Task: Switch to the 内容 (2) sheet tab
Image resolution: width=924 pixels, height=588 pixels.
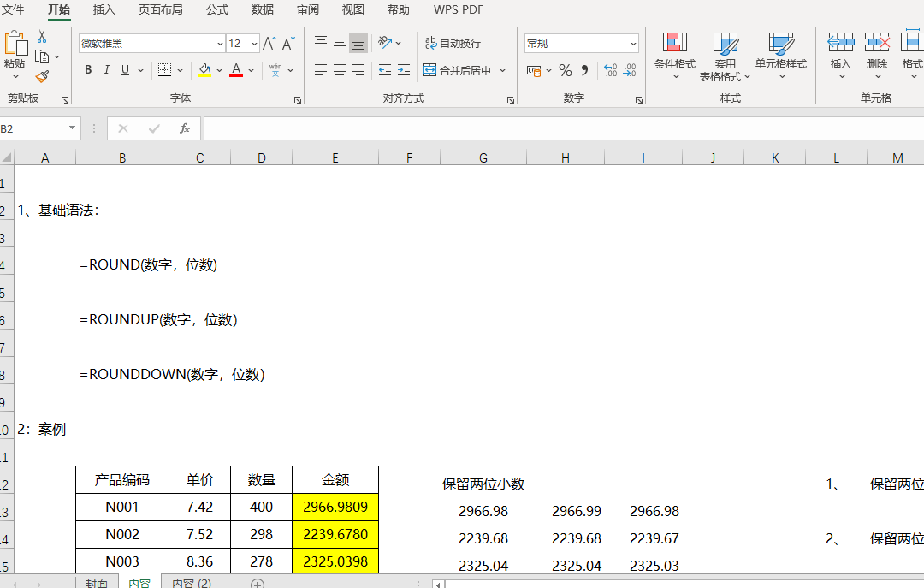Action: coord(191,583)
